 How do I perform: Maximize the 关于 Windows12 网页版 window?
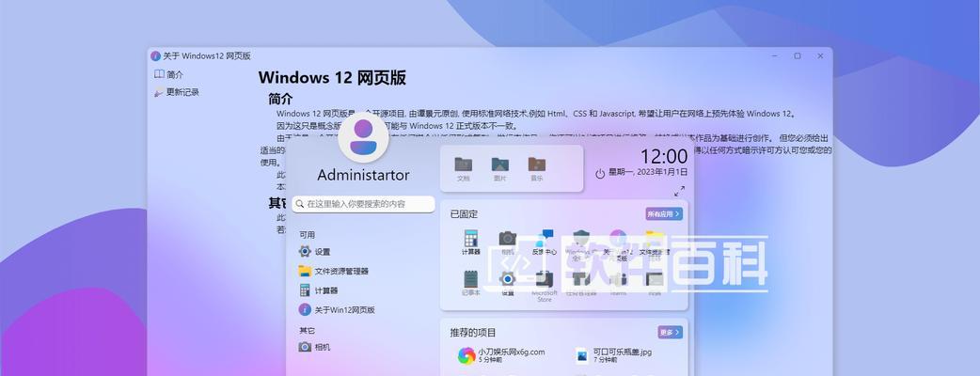point(798,55)
